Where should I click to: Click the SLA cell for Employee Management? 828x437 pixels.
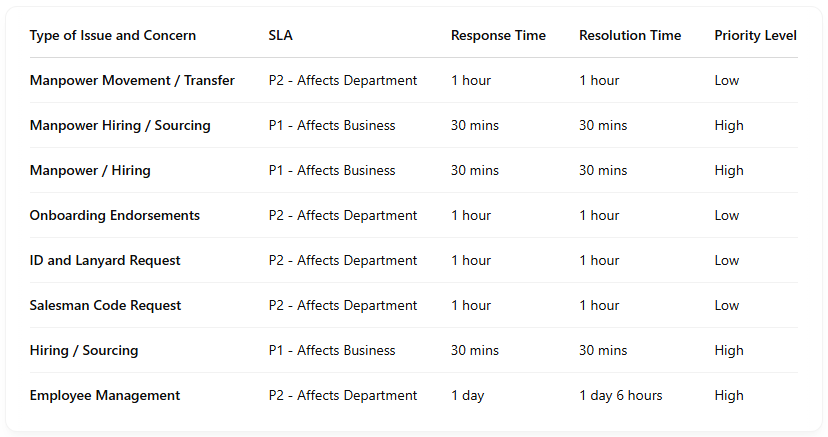click(343, 396)
